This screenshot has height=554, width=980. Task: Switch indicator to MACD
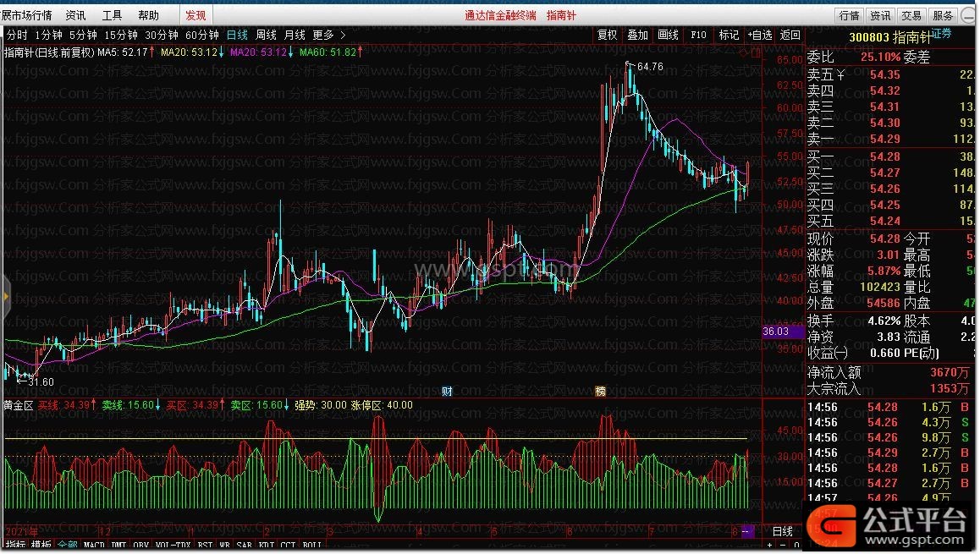tap(94, 545)
